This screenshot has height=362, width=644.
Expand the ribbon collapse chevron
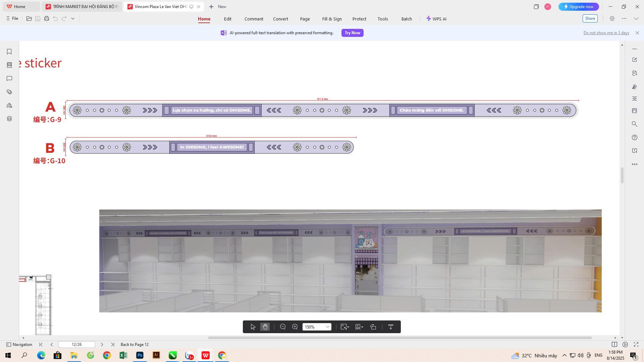click(x=636, y=19)
